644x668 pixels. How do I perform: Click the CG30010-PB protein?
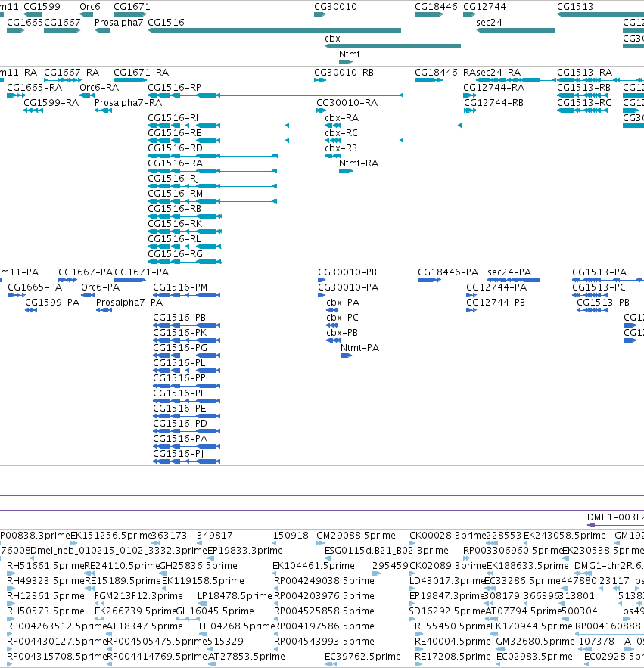pyautogui.click(x=322, y=280)
